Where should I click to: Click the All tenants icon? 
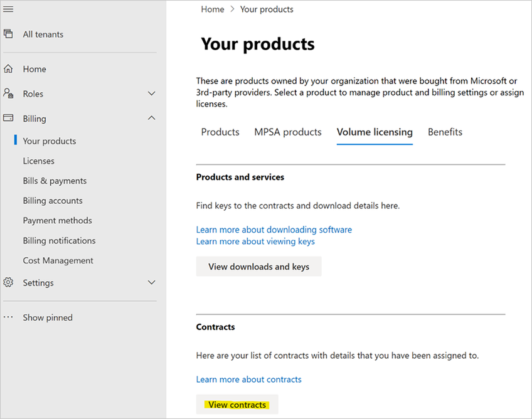tap(8, 34)
